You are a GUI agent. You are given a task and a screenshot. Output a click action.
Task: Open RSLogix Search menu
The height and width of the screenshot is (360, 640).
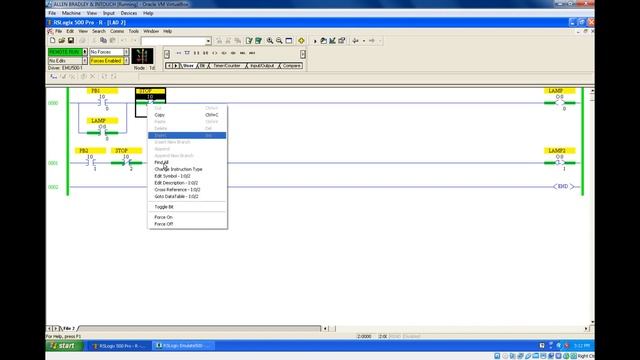click(99, 31)
